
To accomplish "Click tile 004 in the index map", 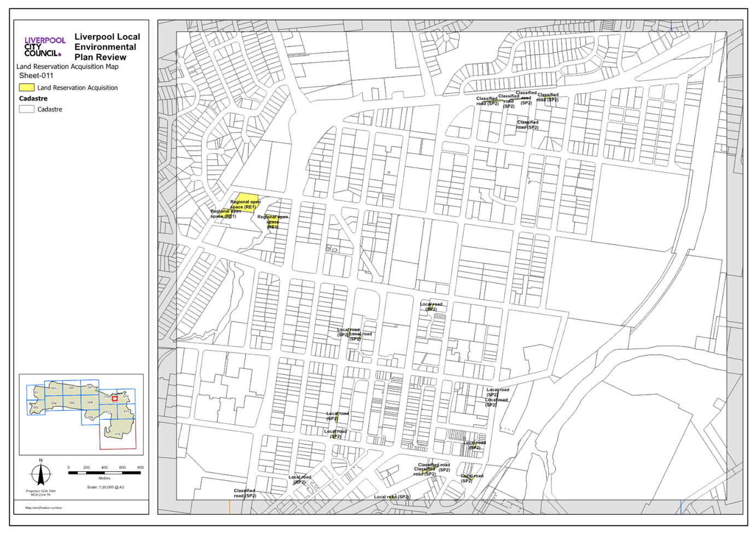I will (54, 403).
